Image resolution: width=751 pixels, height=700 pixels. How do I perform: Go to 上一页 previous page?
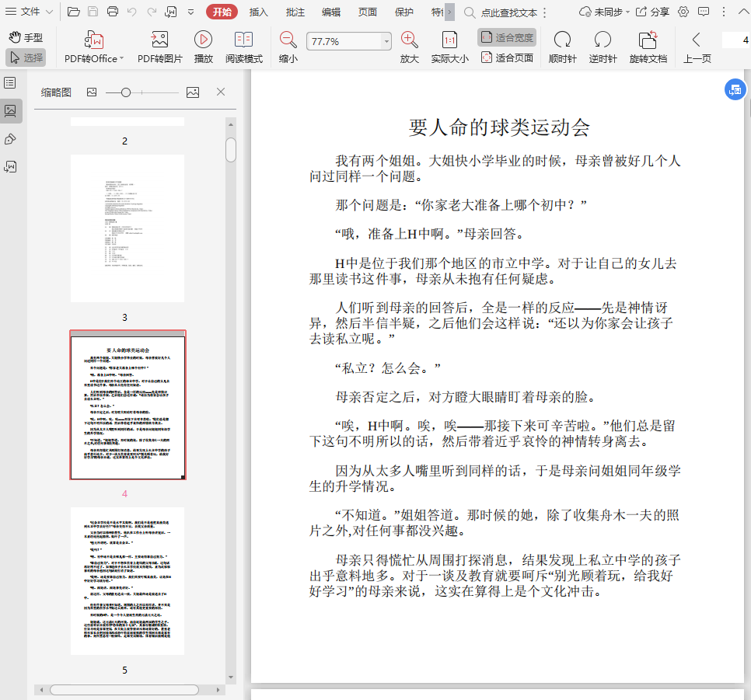697,47
